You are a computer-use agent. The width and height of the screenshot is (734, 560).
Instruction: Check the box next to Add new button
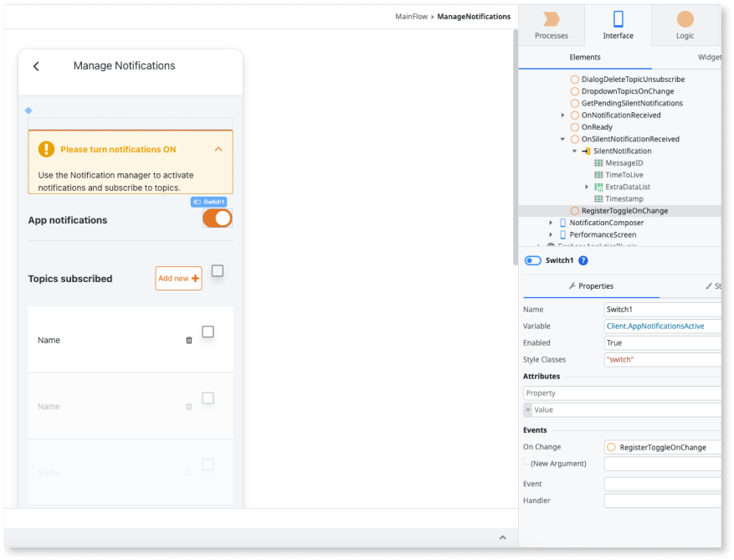218,270
